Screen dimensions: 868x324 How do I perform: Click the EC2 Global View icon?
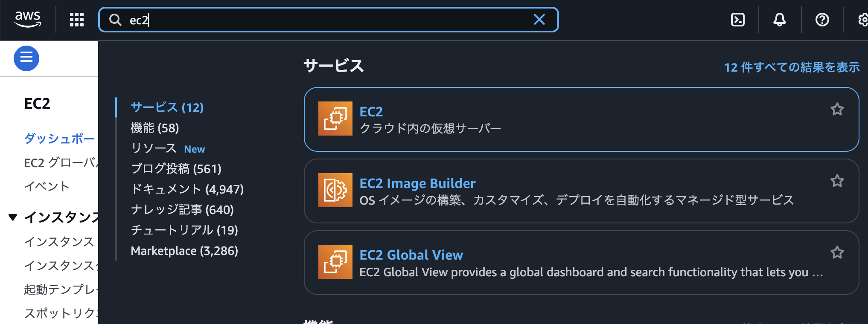[335, 262]
